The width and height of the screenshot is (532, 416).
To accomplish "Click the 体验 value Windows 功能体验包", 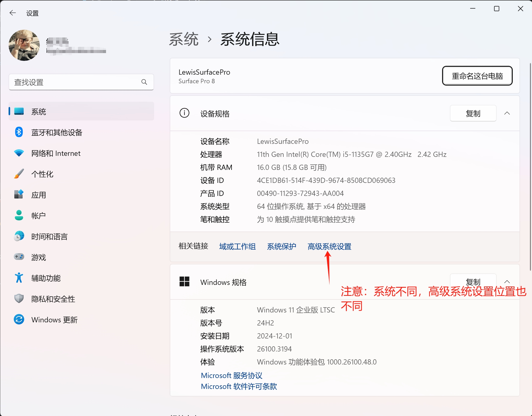I will (317, 362).
